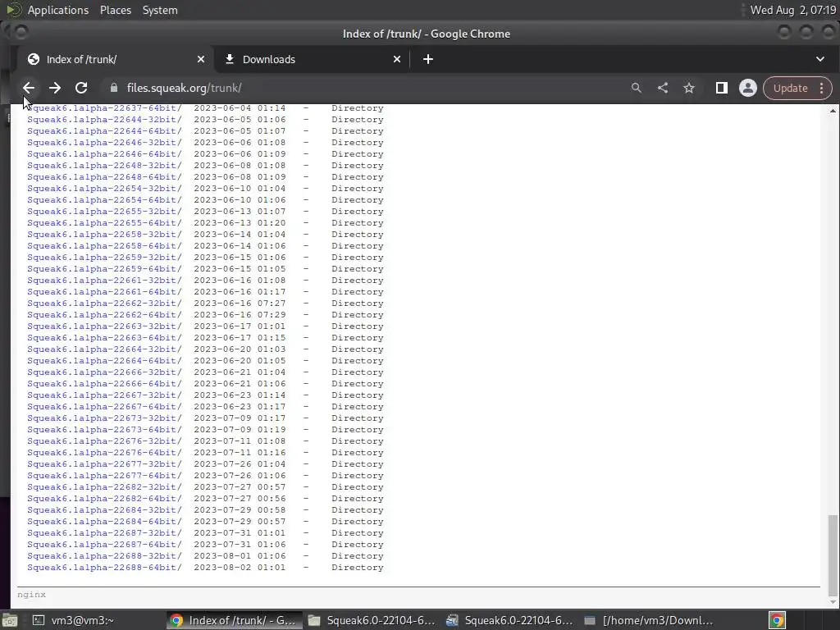This screenshot has height=630, width=840.
Task: Click the show desktop icon in the taskbar
Action: tap(10, 620)
